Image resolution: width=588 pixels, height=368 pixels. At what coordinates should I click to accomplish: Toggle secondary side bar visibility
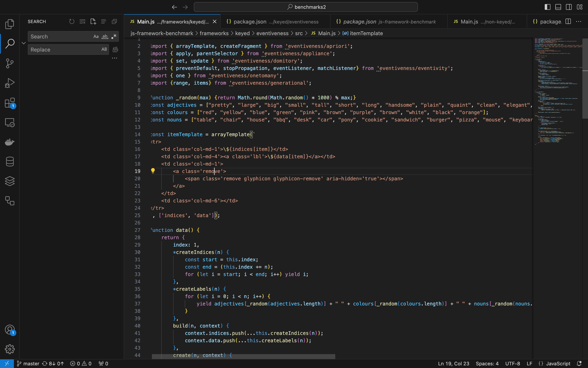[569, 7]
